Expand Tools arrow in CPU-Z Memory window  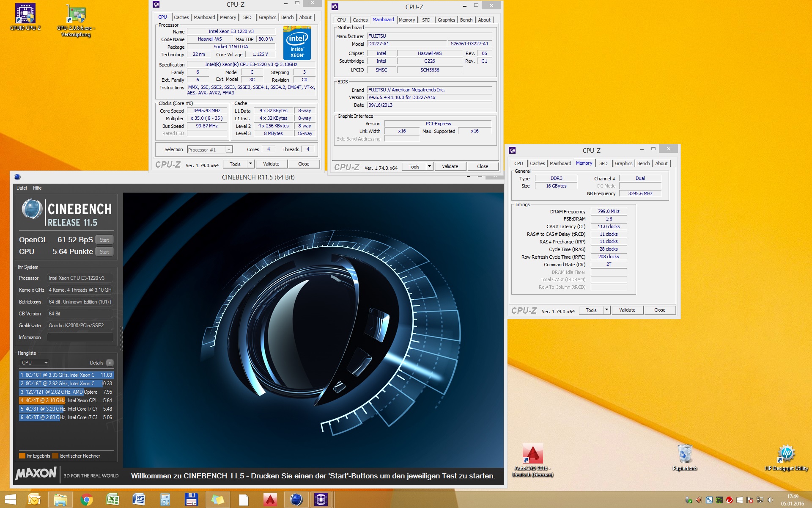click(x=606, y=310)
